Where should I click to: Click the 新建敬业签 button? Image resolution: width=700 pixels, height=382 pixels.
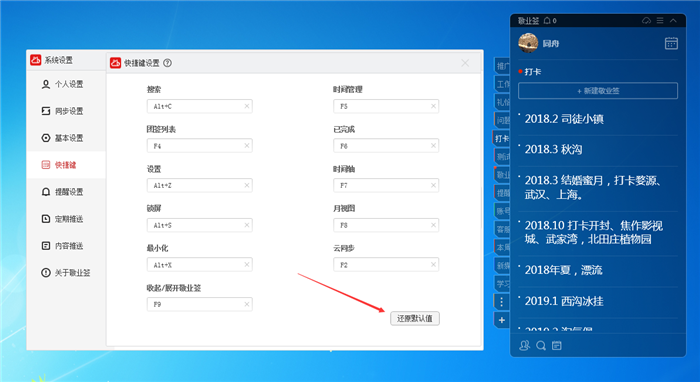tap(598, 91)
